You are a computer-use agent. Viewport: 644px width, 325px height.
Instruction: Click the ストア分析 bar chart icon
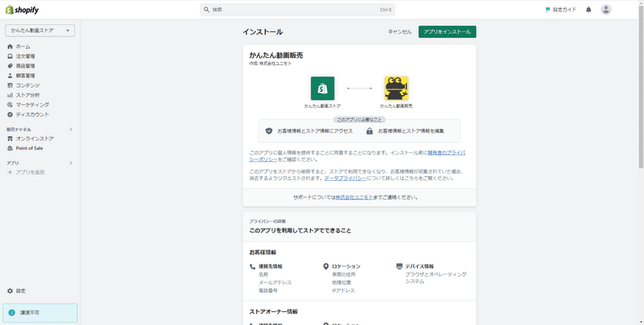(x=10, y=95)
